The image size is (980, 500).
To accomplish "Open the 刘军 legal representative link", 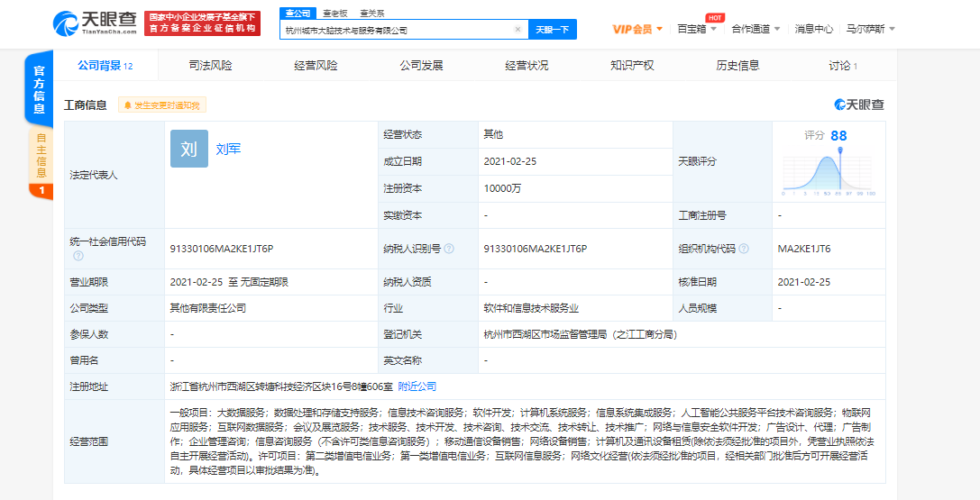I will 228,150.
